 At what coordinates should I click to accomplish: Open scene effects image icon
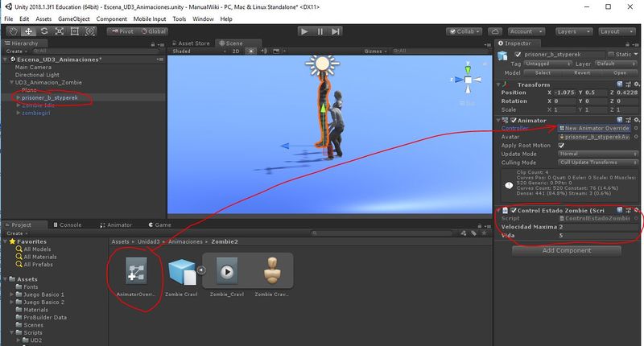pyautogui.click(x=276, y=51)
